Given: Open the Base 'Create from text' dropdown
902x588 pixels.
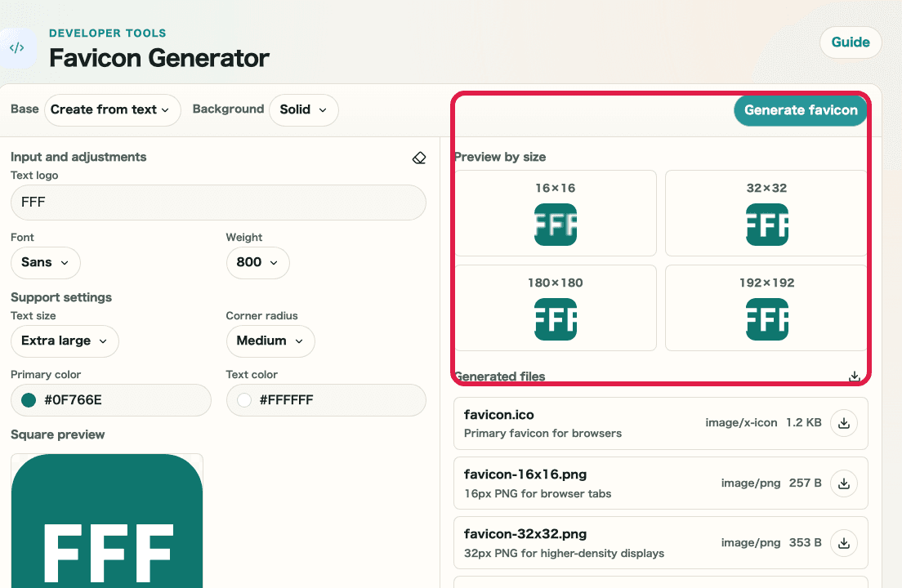Looking at the screenshot, I should click(x=112, y=109).
